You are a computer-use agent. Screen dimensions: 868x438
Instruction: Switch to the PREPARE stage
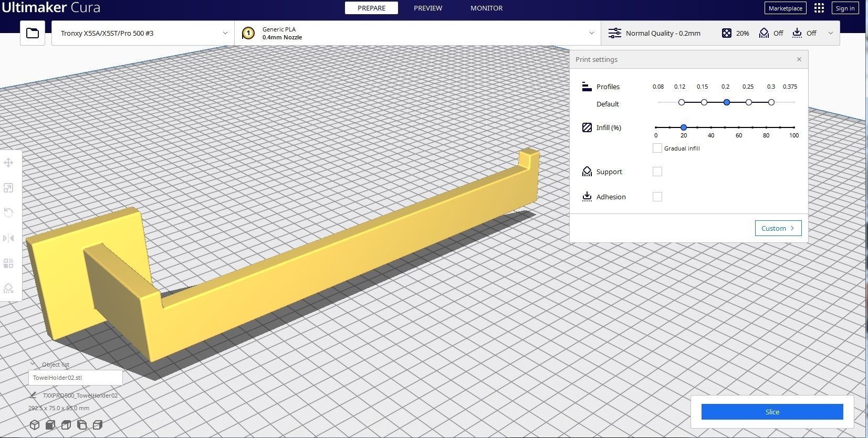[x=371, y=8]
